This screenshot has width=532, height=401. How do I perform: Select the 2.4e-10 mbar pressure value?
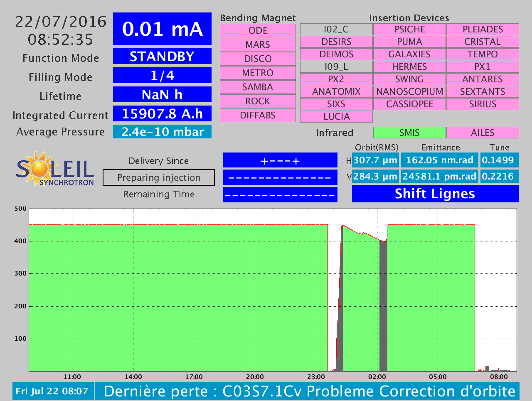tap(162, 132)
